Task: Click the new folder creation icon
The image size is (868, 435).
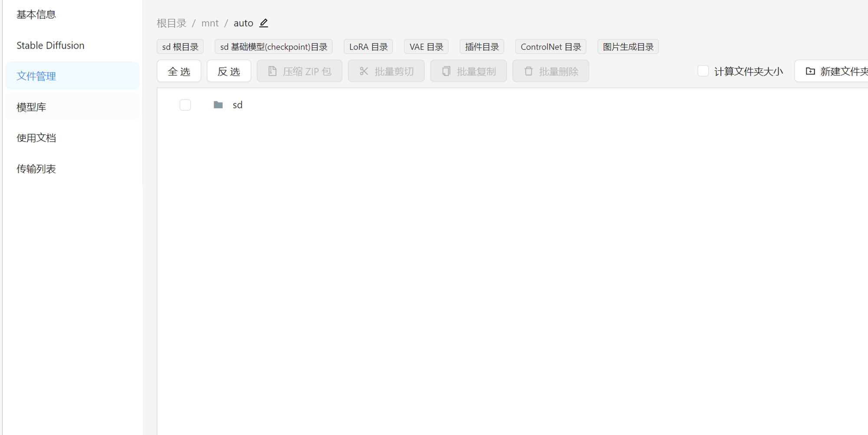Action: click(x=810, y=71)
